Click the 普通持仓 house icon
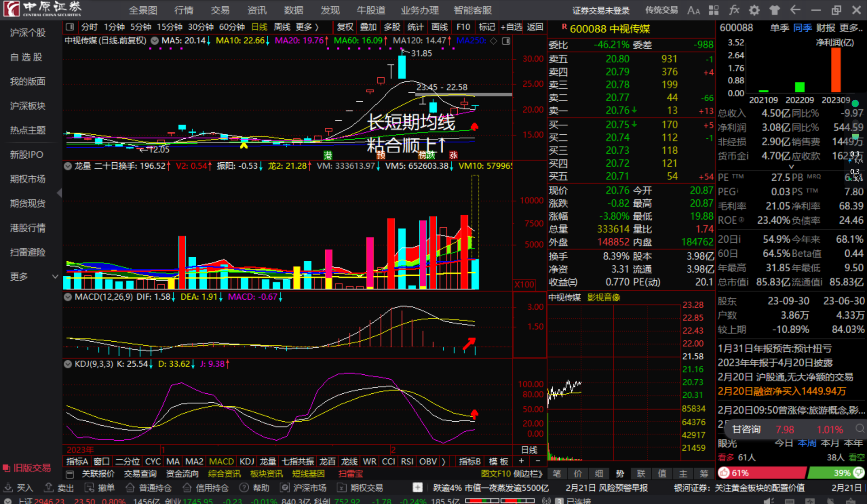Viewport: 867px width, 504px height. (x=130, y=488)
